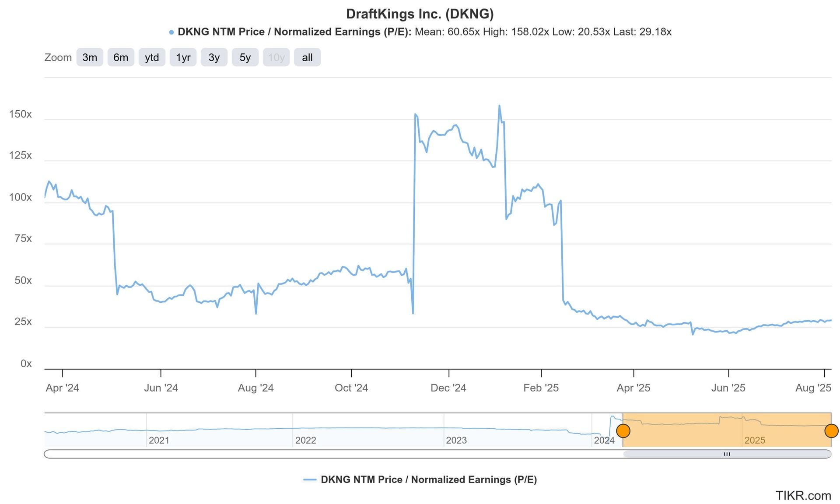This screenshot has width=840, height=504.
Task: Click the blue legend dot in header
Action: pyautogui.click(x=171, y=32)
